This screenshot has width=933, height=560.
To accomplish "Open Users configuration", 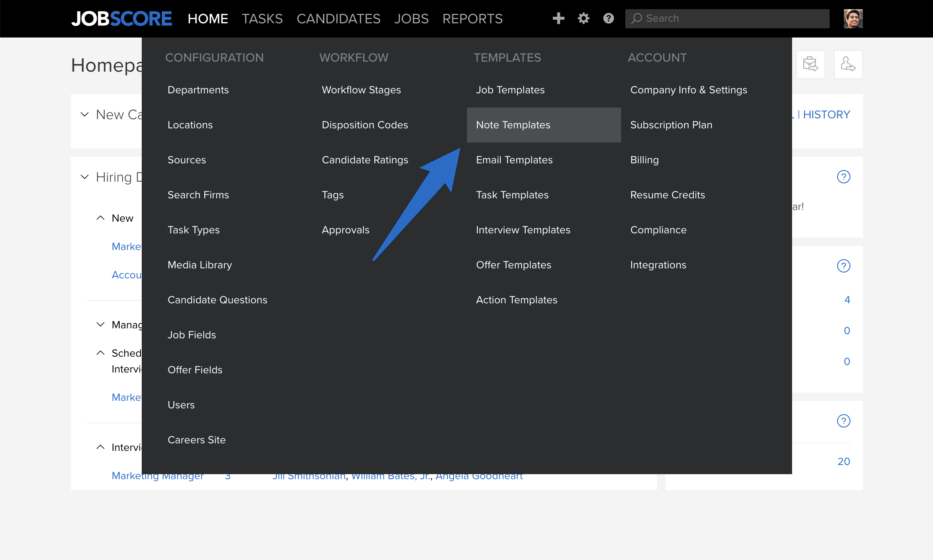I will pos(181,405).
